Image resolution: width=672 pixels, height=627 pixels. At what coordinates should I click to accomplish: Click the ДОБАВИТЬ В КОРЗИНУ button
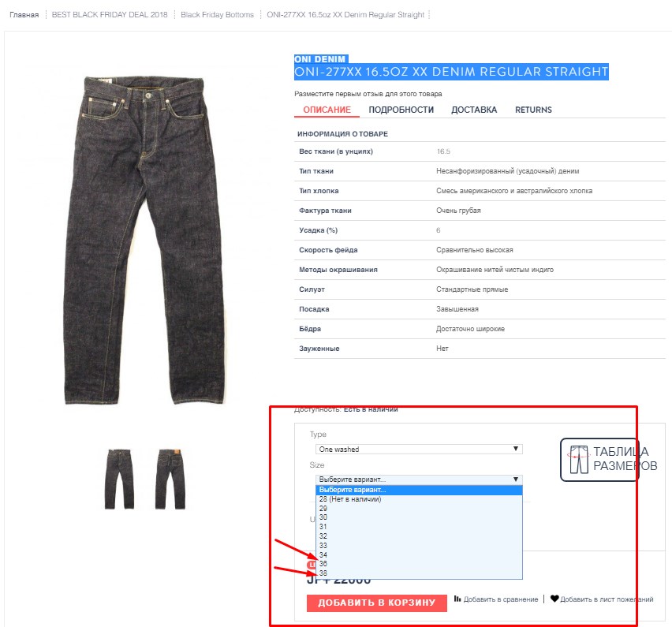377,603
